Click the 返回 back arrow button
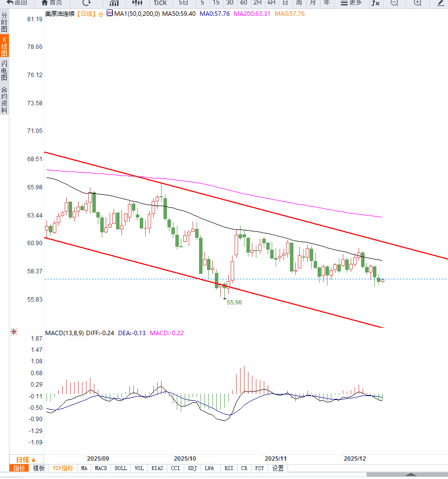 point(17,3)
